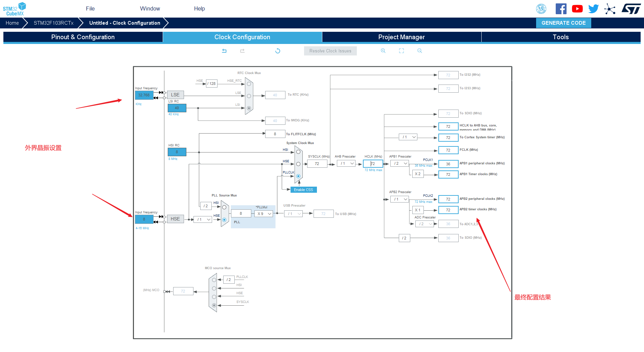Click the refresh clock diagram icon
The height and width of the screenshot is (352, 644).
pos(278,51)
